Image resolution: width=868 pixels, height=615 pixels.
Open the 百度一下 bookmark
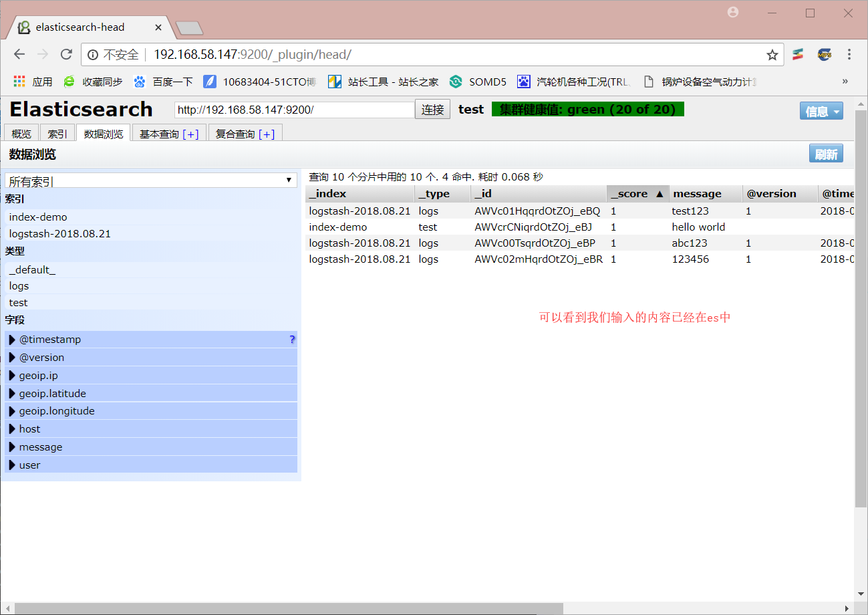[x=163, y=82]
